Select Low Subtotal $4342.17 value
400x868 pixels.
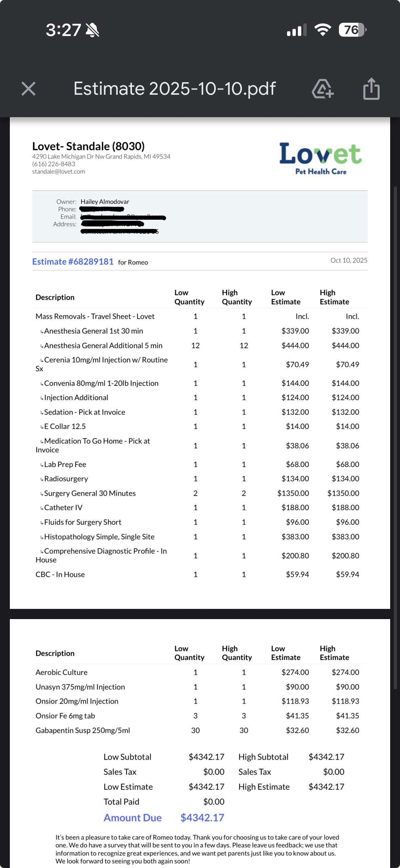[x=206, y=757]
